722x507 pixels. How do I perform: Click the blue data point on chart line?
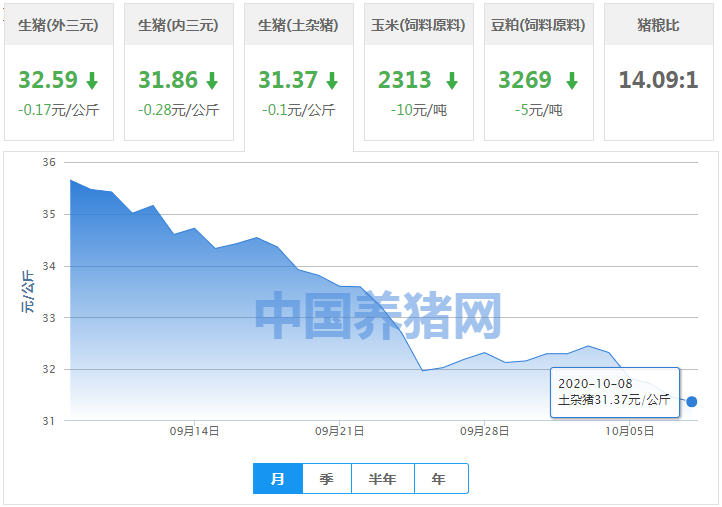pos(691,402)
